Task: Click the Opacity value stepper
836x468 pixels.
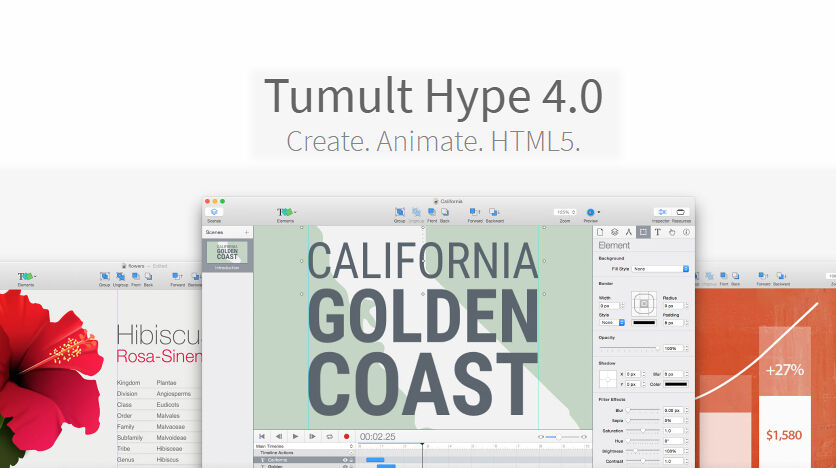Action: [686, 348]
